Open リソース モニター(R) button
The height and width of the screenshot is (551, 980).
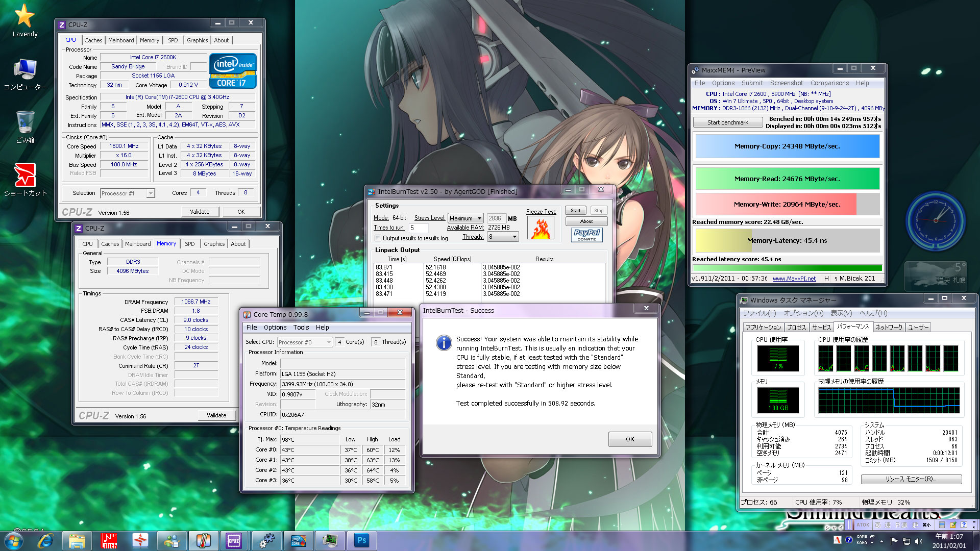pos(911,479)
